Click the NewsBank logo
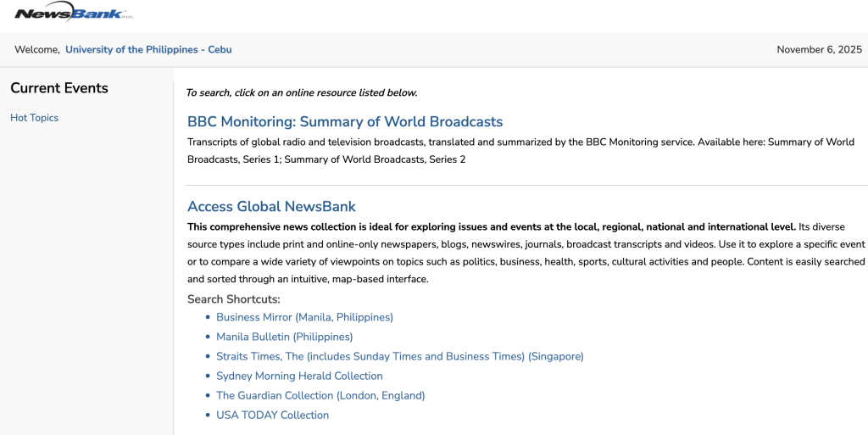The width and height of the screenshot is (868, 435). click(73, 14)
